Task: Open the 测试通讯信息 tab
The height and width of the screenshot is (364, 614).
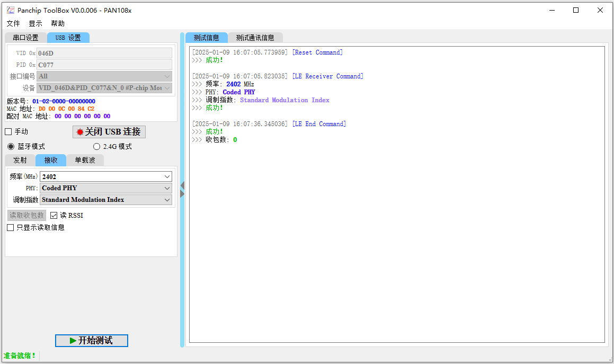Action: point(255,38)
